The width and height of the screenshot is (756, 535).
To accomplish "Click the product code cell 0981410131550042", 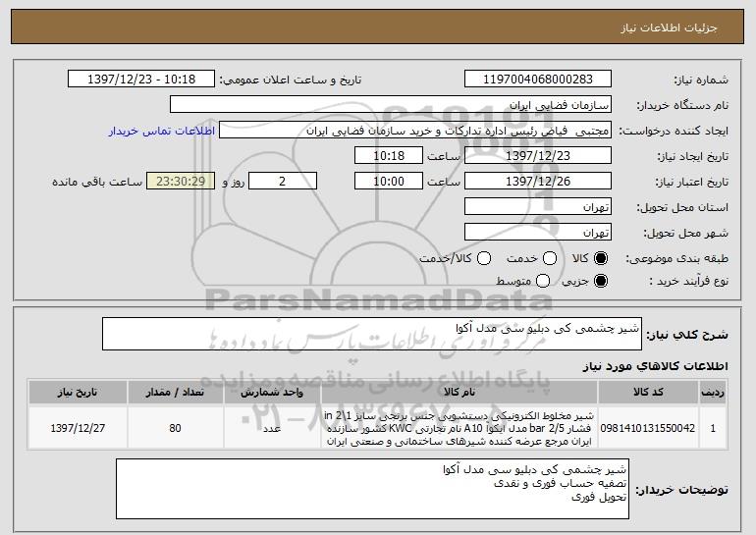I will point(648,428).
